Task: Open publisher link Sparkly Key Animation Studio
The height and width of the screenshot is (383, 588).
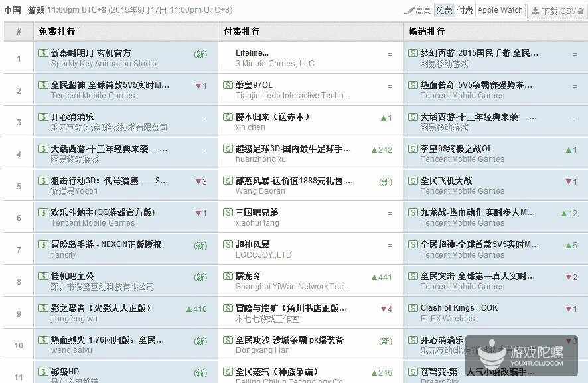Action: coord(104,64)
